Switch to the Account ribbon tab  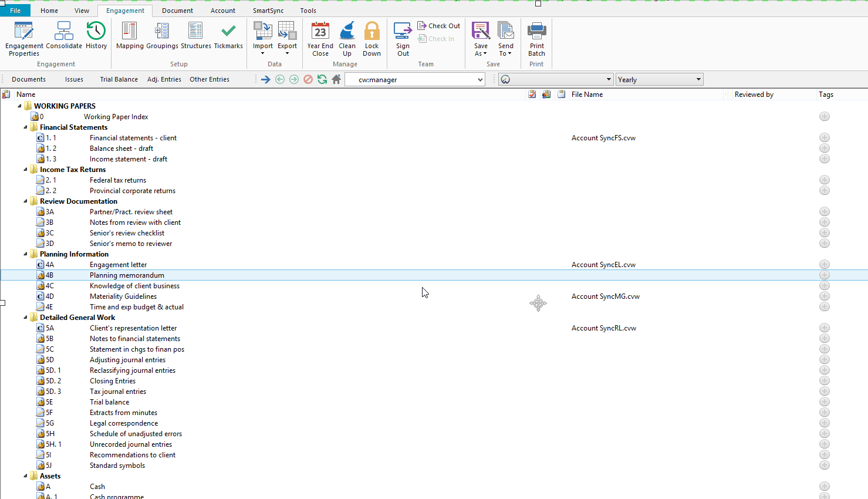click(x=223, y=11)
